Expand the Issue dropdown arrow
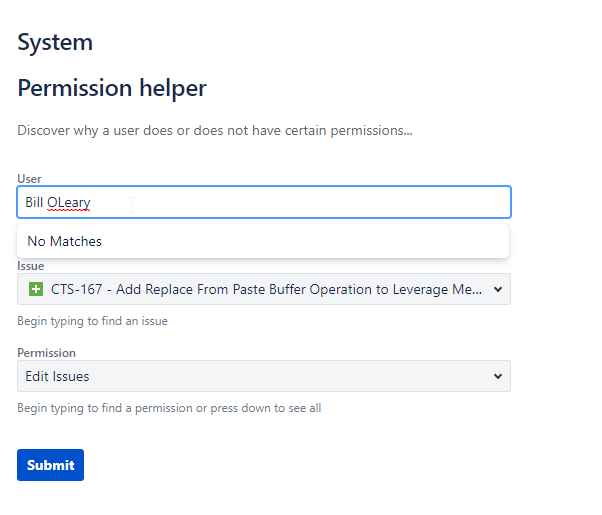 498,290
